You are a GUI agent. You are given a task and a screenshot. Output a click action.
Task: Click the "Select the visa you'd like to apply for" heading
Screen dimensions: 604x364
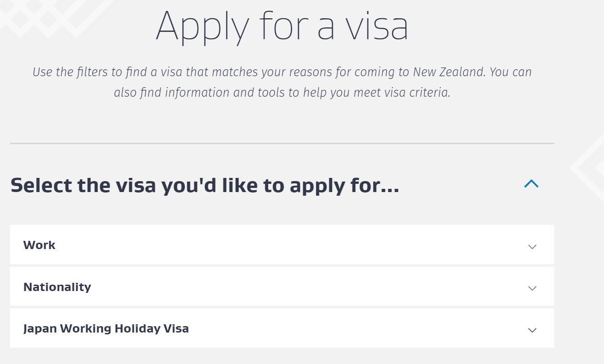click(204, 186)
